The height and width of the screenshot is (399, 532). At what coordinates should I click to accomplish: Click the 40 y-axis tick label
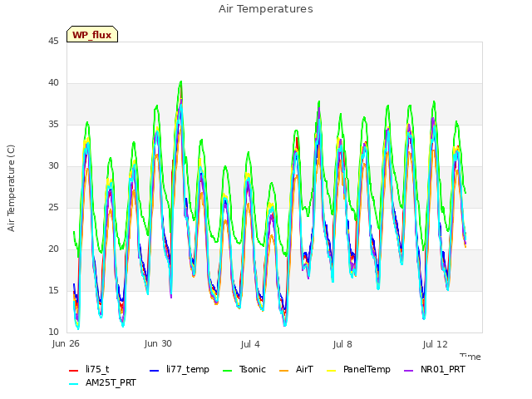(53, 83)
